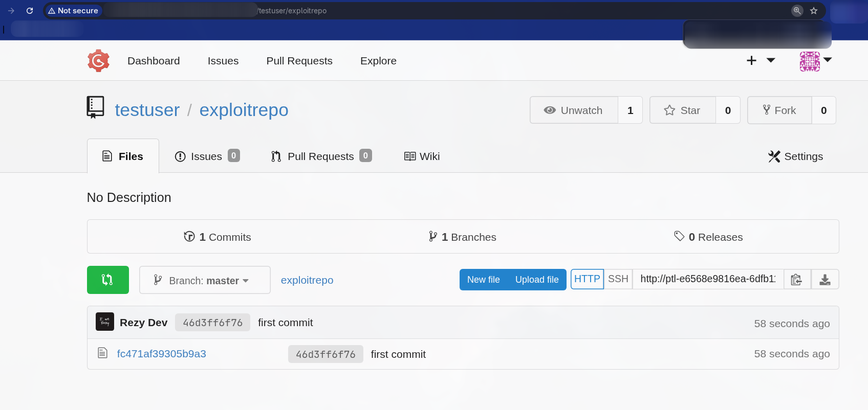
Task: Open the repository Issues tab
Action: pyautogui.click(x=206, y=156)
